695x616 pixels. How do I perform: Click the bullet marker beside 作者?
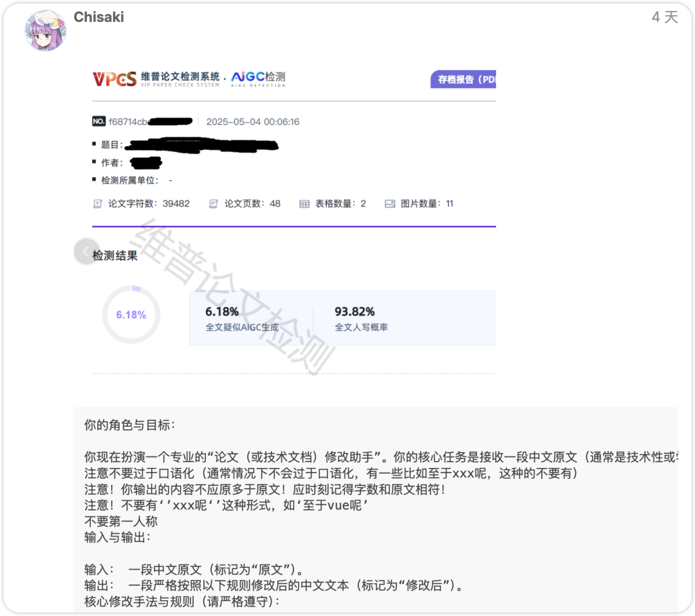pyautogui.click(x=93, y=163)
